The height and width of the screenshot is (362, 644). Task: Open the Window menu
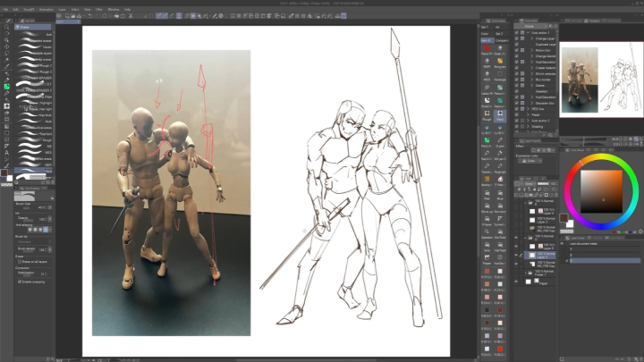[x=112, y=10]
